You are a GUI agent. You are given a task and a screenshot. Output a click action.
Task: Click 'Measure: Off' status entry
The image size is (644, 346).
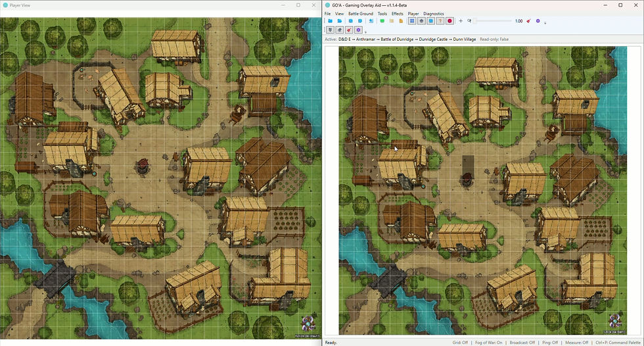coord(577,342)
